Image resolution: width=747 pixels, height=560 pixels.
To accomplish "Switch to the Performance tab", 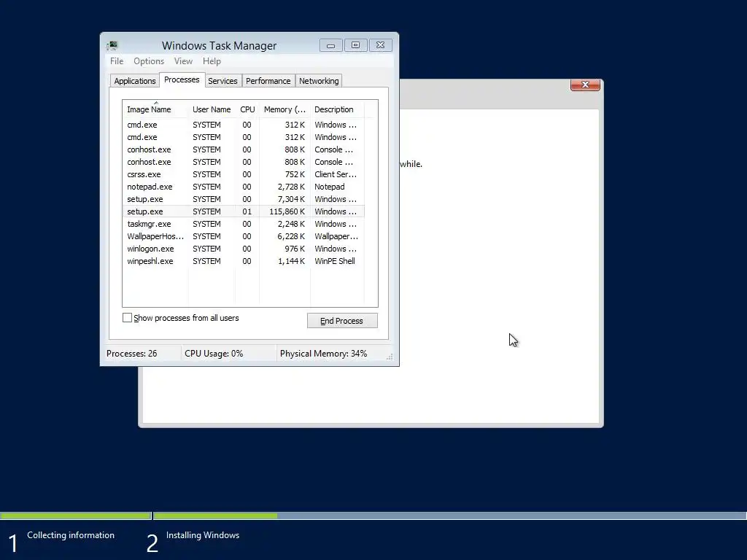I will (x=268, y=81).
